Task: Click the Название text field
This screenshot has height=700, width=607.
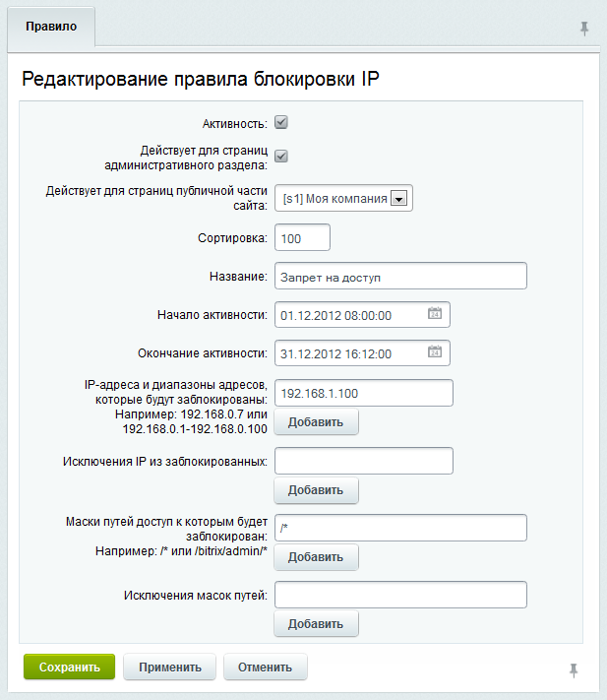Action: click(x=400, y=278)
